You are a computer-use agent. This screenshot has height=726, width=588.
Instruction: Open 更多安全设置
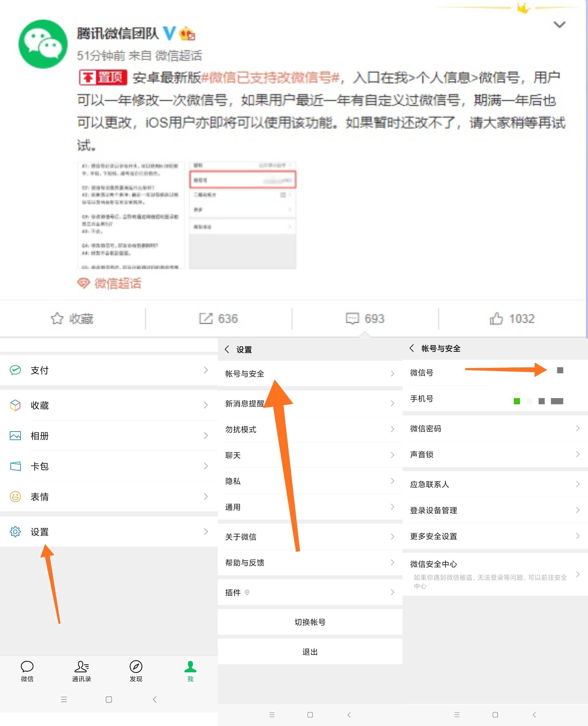pyautogui.click(x=495, y=536)
